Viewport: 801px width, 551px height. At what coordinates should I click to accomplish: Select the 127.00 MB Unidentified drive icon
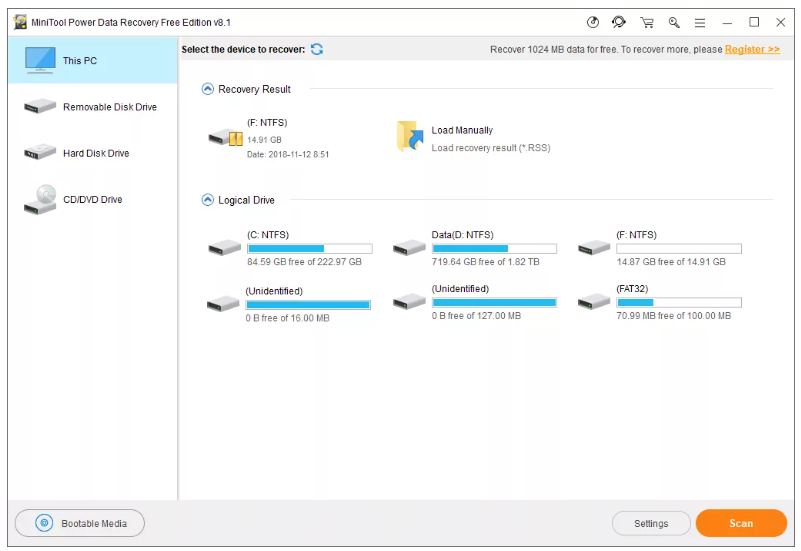[409, 302]
